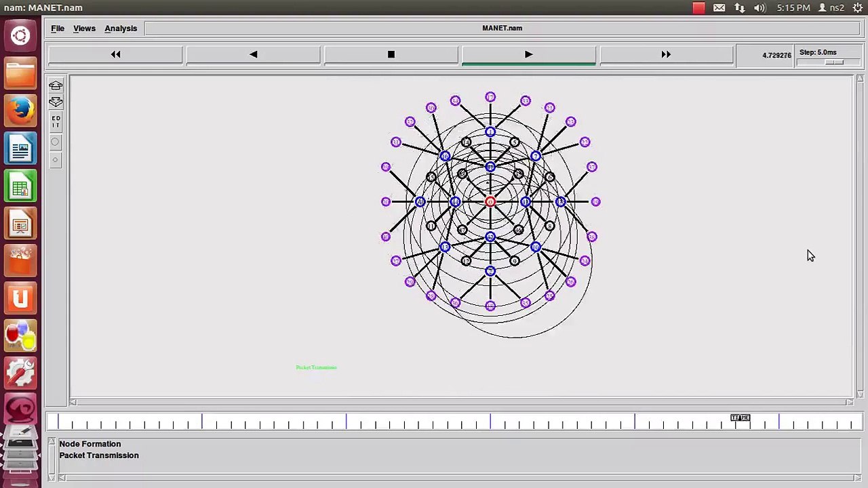Image resolution: width=868 pixels, height=488 pixels.
Task: Click the Step 5.0ms speed slider handle
Action: coord(834,62)
